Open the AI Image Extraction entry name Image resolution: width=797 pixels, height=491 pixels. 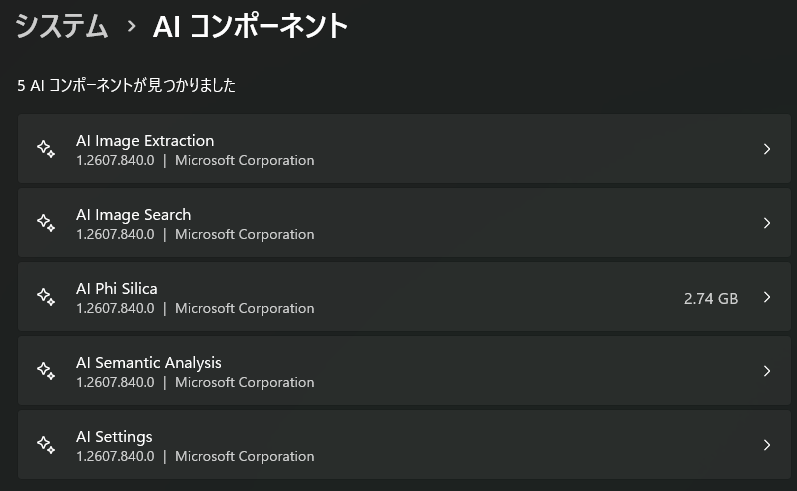[145, 141]
